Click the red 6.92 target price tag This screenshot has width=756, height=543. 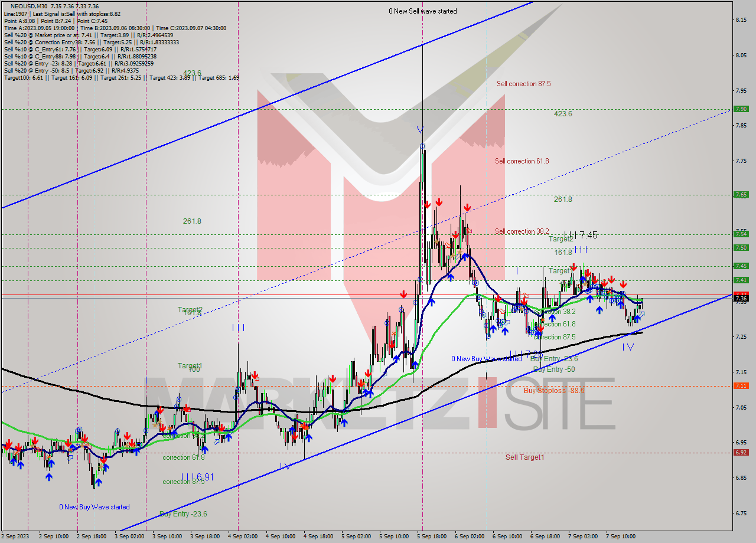coord(741,453)
